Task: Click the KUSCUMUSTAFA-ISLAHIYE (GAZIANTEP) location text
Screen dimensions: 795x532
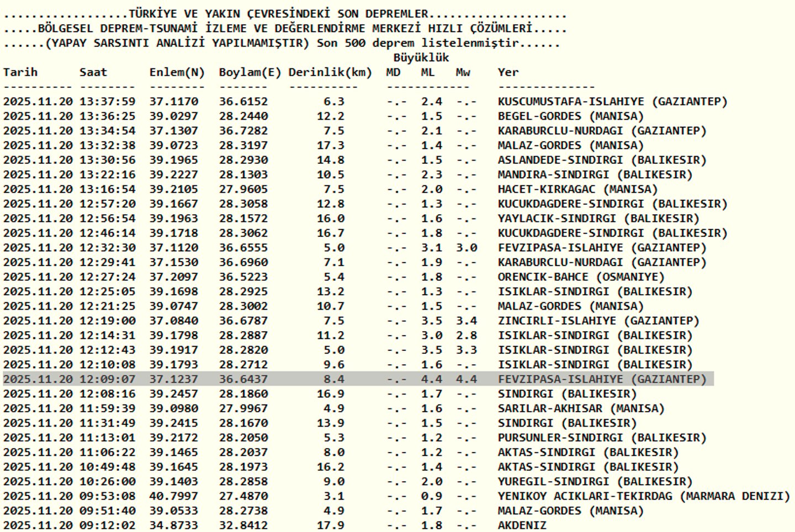Action: coord(612,102)
